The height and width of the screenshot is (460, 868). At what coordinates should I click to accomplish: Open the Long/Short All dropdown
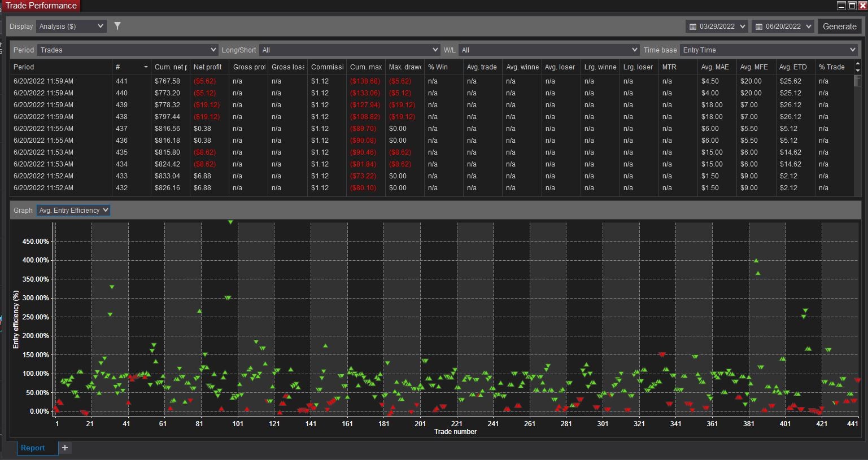coord(349,50)
